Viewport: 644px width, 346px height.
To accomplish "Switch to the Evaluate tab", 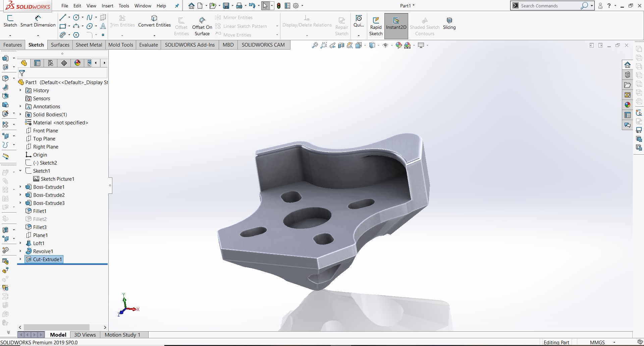I will [x=149, y=45].
